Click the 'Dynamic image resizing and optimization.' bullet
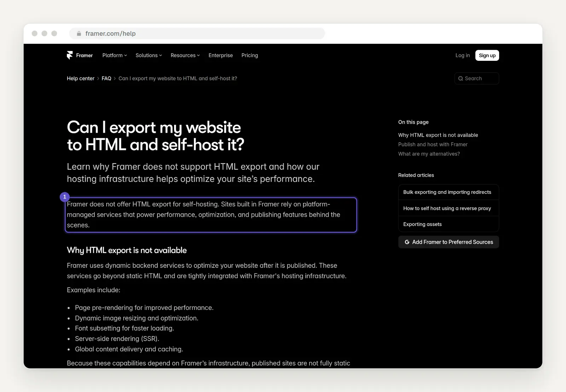The height and width of the screenshot is (392, 566). (137, 318)
